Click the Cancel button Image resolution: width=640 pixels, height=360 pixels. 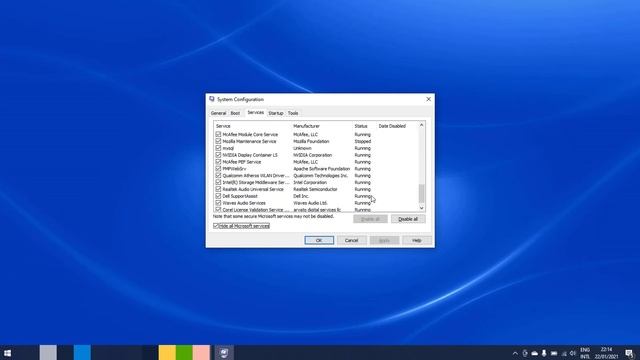351,240
